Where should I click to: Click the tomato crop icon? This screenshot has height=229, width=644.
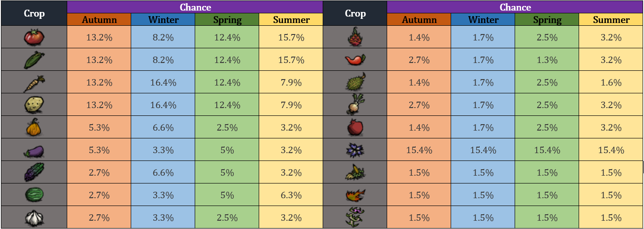(x=34, y=37)
